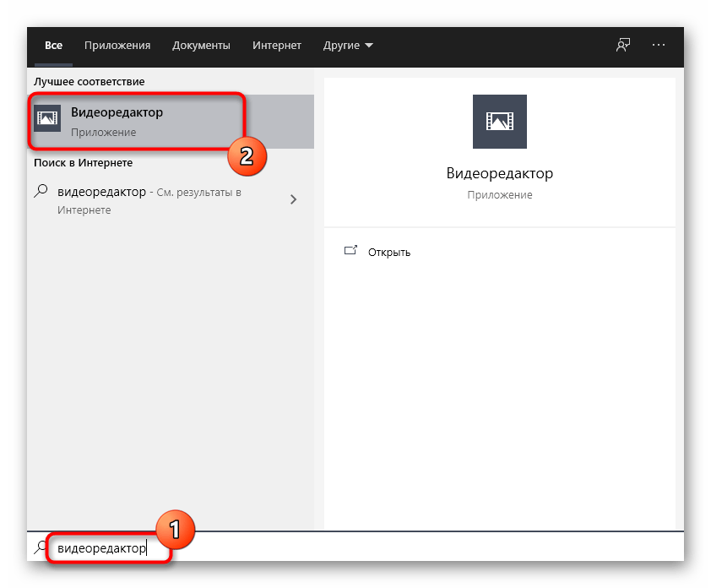Switch to the Все tab
711x588 pixels.
[54, 46]
